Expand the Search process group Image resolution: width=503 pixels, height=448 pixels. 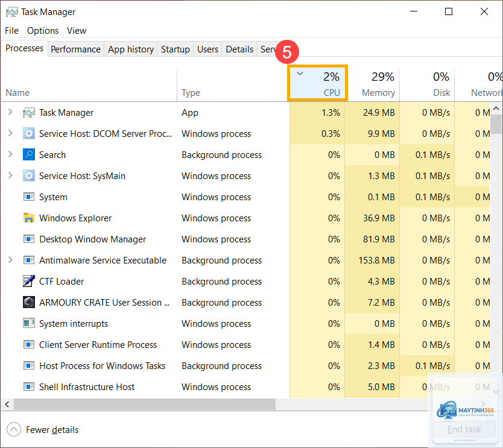10,154
